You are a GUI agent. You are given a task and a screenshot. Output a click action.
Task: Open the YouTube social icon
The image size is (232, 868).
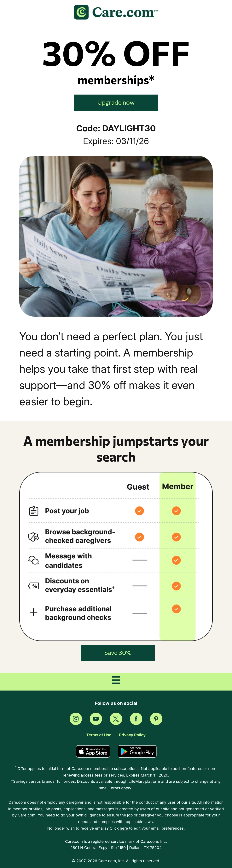point(96,719)
